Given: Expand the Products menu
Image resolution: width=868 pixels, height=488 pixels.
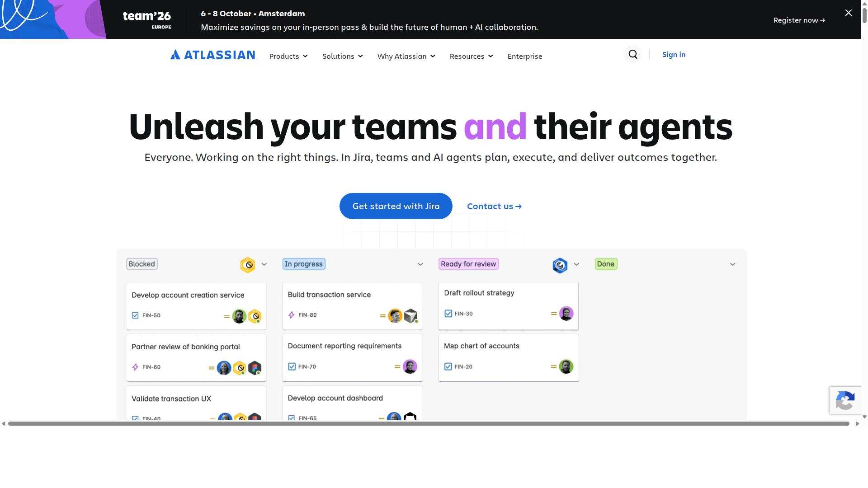Looking at the screenshot, I should 288,56.
